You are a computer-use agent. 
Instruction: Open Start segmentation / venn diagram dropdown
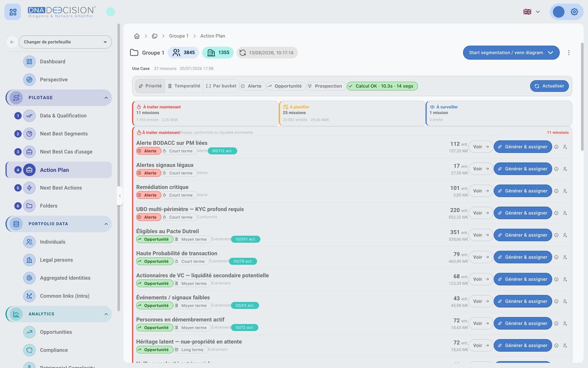511,53
